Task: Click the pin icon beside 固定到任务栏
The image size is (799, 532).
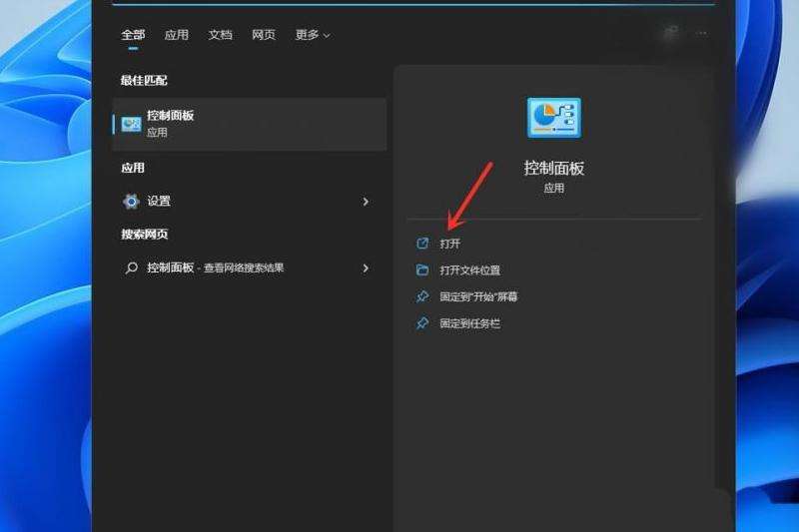Action: (x=422, y=322)
